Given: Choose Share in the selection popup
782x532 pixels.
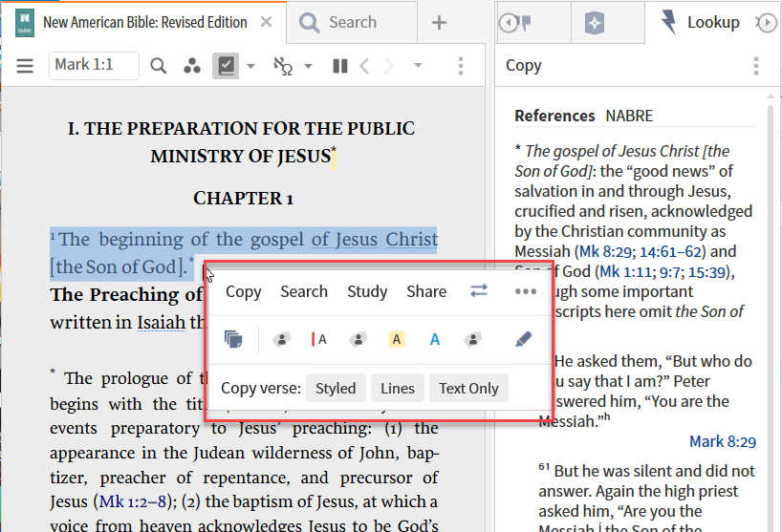Looking at the screenshot, I should tap(426, 291).
